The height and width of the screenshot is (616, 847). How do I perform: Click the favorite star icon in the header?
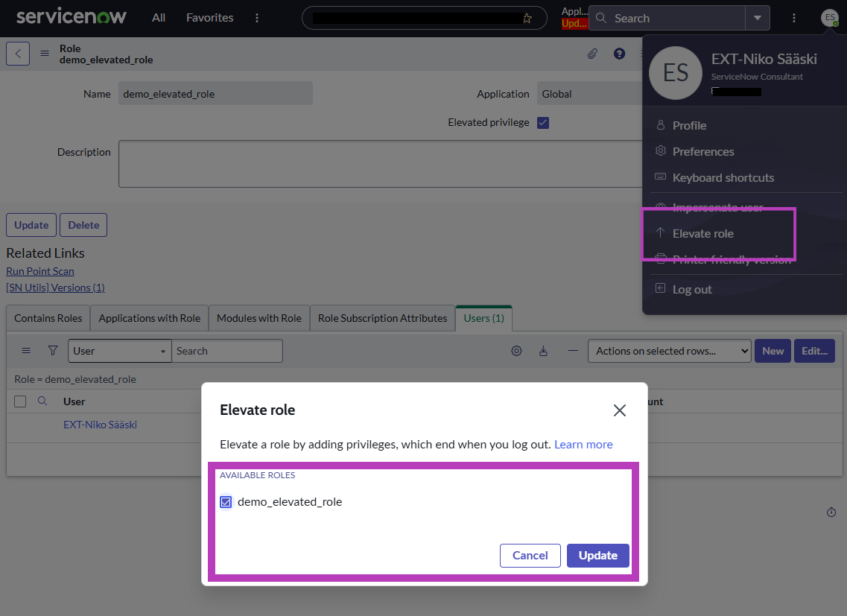pyautogui.click(x=527, y=19)
